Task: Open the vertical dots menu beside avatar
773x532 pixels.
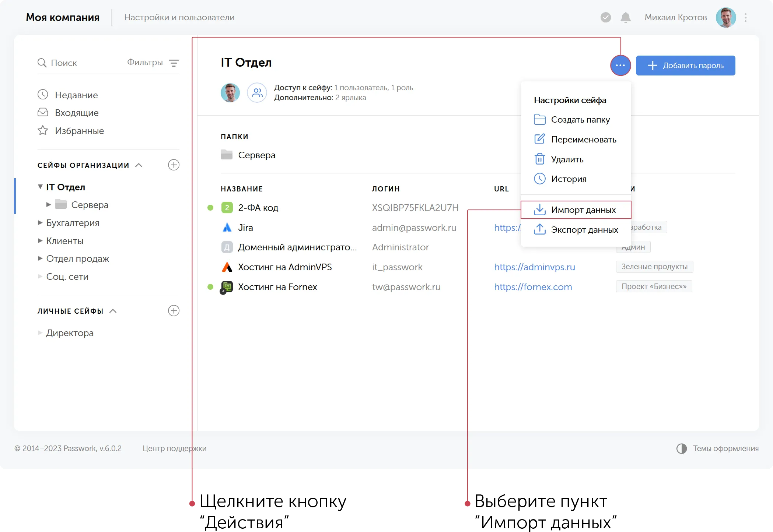Action: click(x=745, y=17)
